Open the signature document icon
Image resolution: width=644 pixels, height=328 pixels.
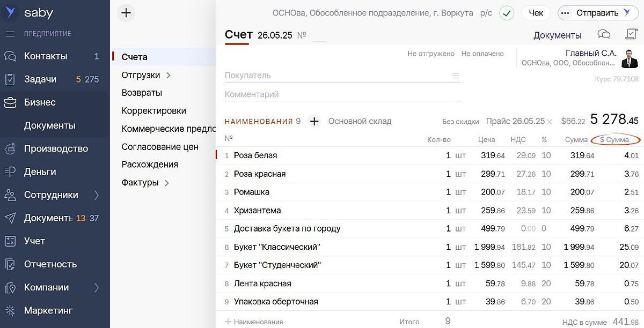(631, 35)
